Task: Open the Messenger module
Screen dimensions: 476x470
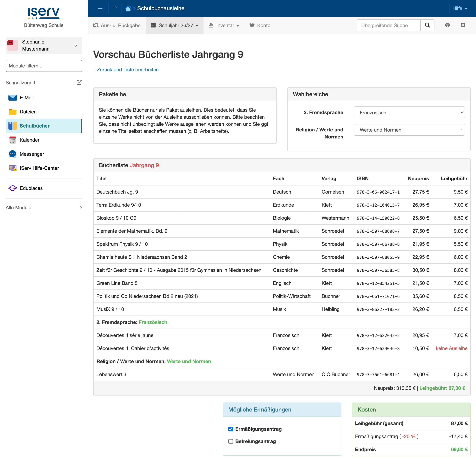Action: point(32,154)
